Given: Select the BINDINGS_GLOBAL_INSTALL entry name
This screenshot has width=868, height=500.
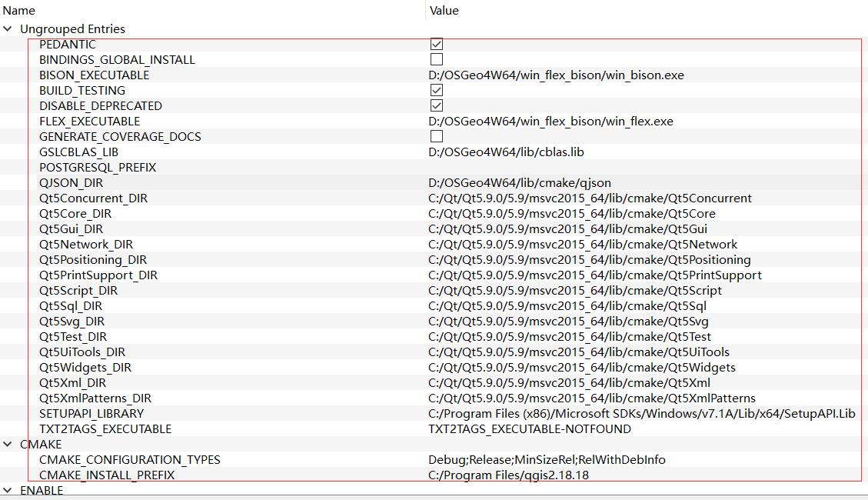Looking at the screenshot, I should [117, 60].
